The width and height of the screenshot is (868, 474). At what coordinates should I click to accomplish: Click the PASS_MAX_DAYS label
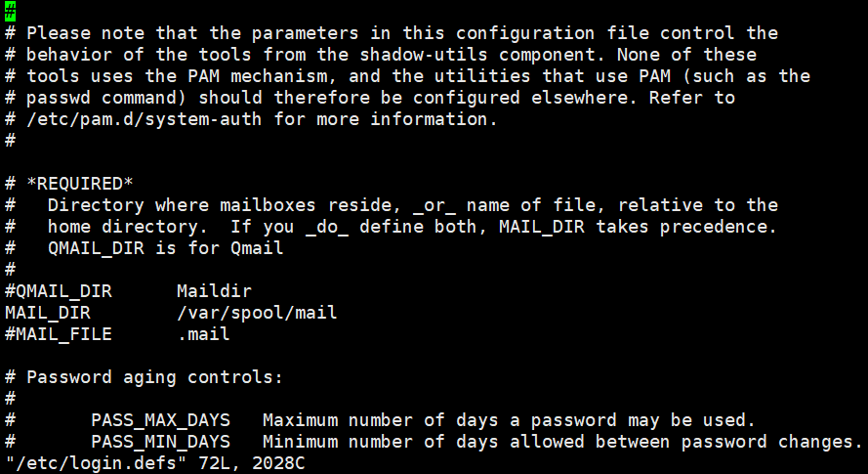click(160, 420)
